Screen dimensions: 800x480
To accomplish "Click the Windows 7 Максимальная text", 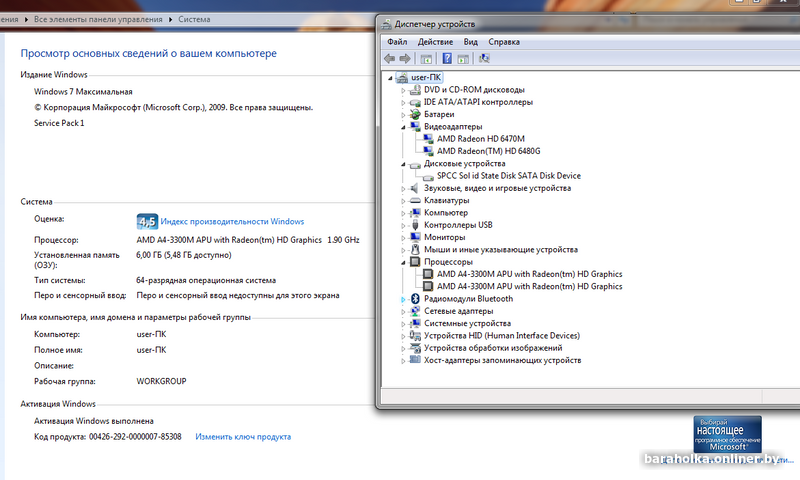I will point(83,92).
